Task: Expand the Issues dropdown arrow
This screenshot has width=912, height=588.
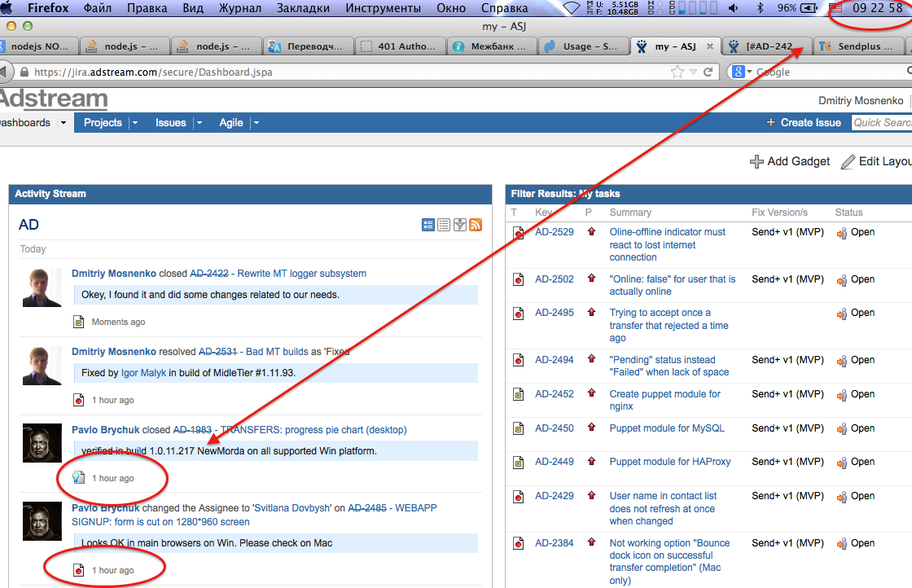Action: (x=199, y=123)
